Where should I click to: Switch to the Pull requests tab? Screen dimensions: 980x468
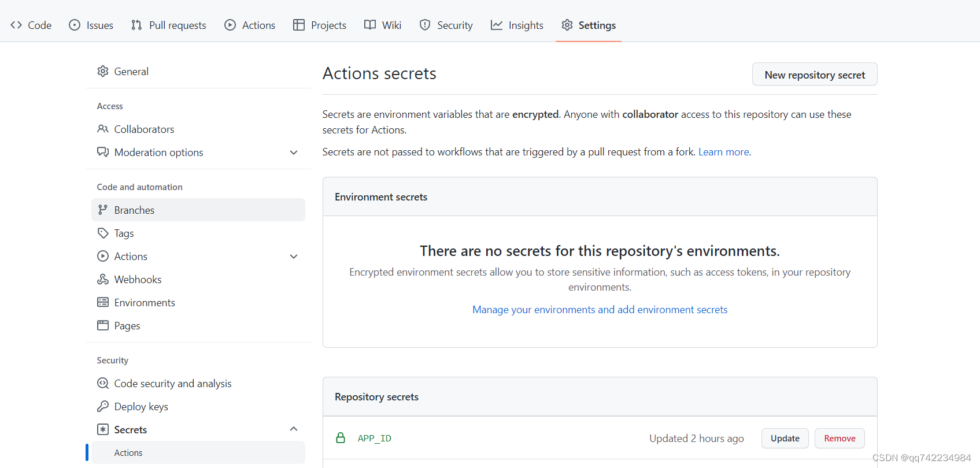coord(169,25)
